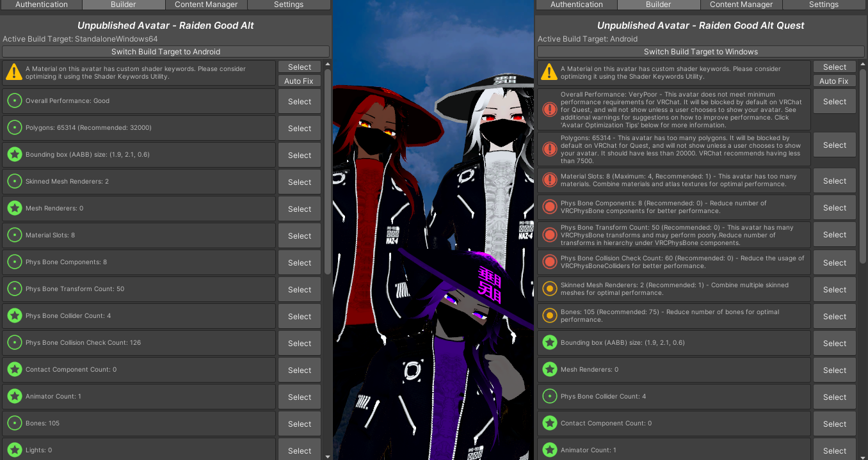This screenshot has width=868, height=460.
Task: Click star icon beside Quest panel Contact Component Count: 0
Action: point(549,423)
